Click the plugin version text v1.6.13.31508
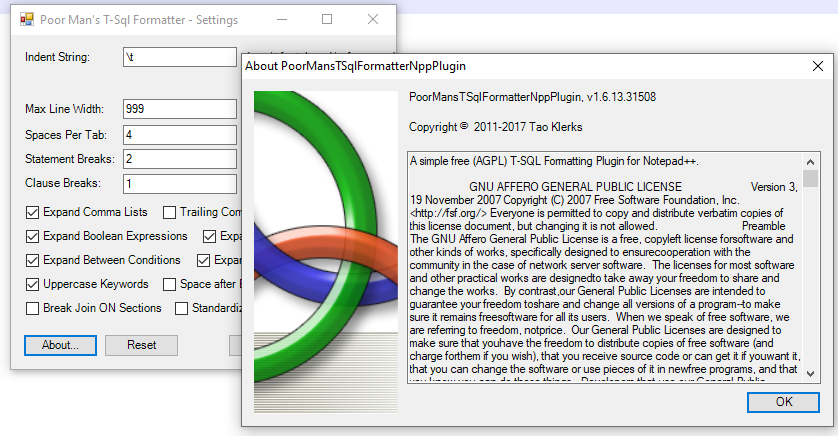 coord(621,97)
